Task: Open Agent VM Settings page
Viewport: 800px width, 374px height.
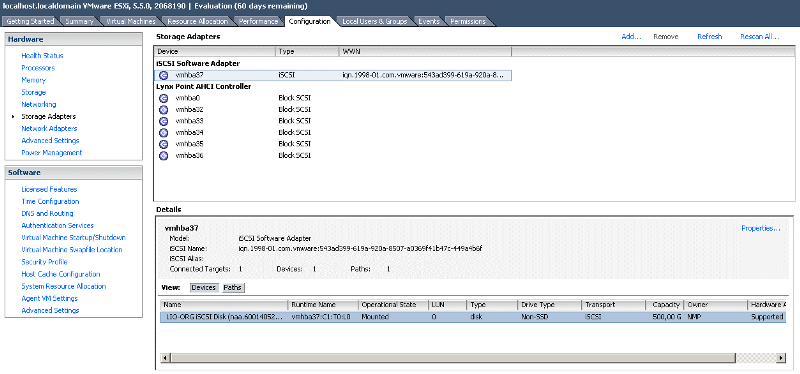Action: click(49, 298)
